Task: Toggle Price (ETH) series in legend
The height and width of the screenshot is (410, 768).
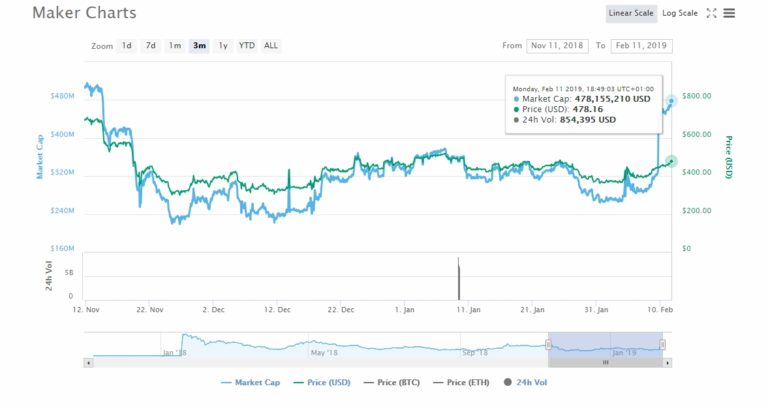Action: 461,383
